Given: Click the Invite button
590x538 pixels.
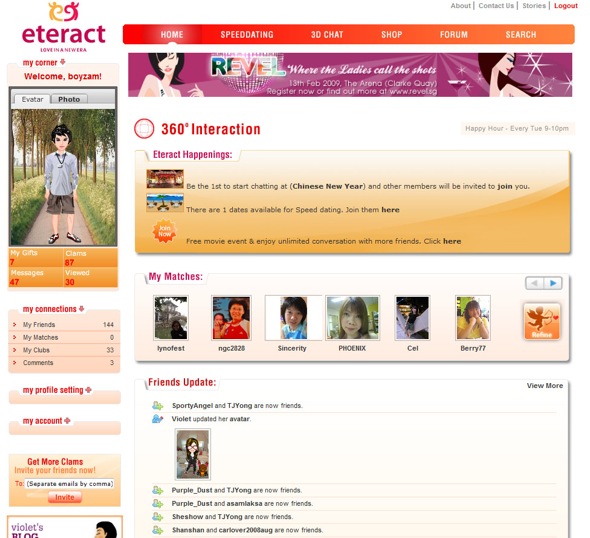Looking at the screenshot, I should (65, 497).
